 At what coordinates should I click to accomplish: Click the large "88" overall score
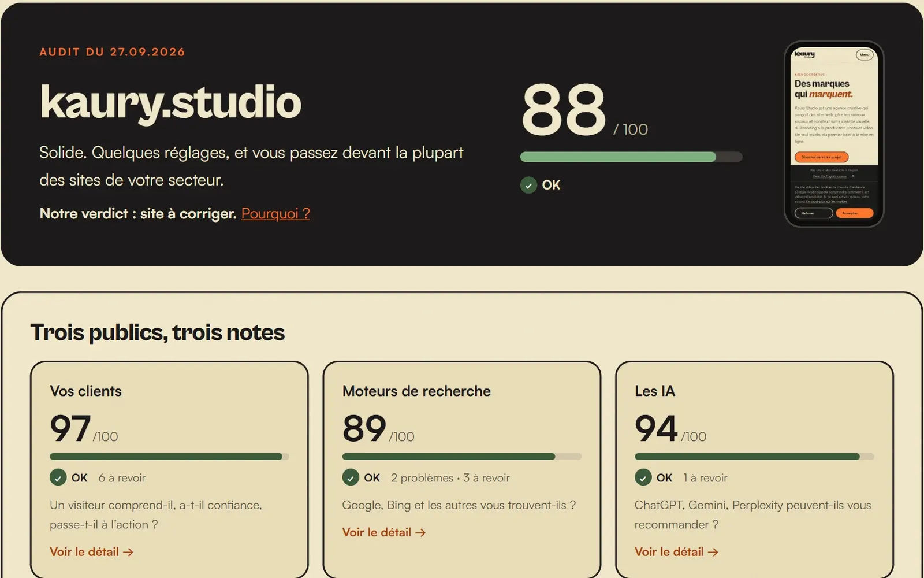[564, 109]
